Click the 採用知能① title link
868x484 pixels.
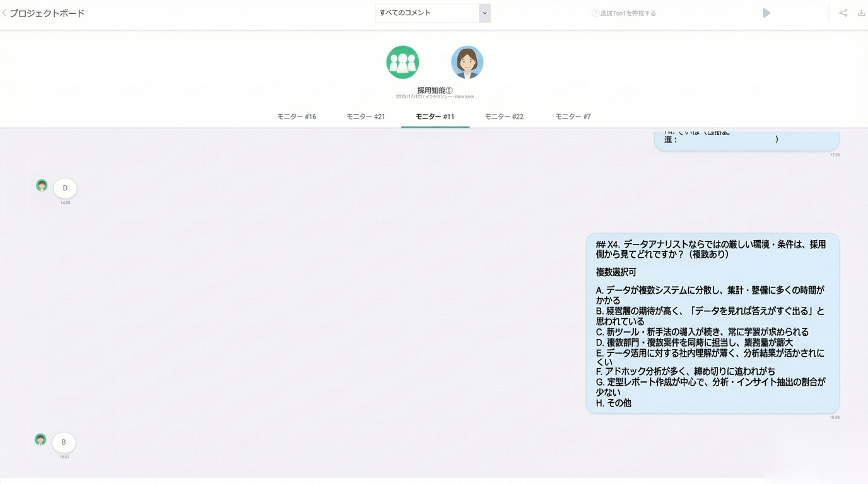coord(435,89)
